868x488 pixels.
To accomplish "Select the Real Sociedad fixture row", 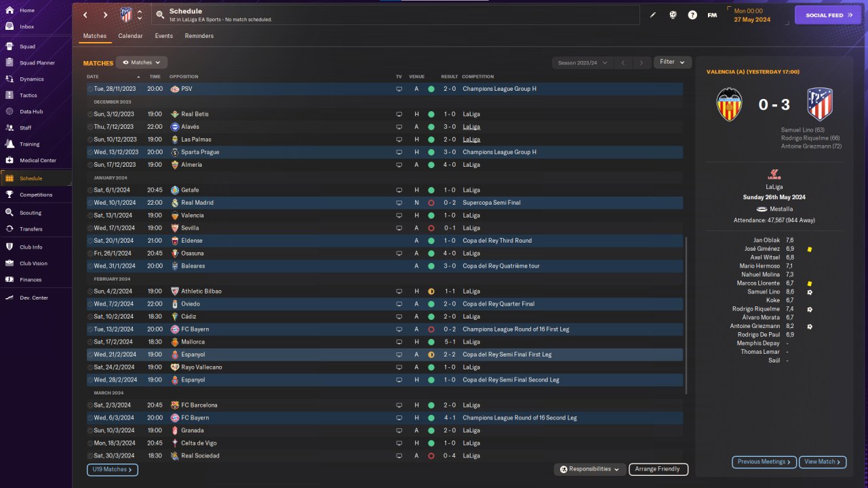I will point(384,455).
